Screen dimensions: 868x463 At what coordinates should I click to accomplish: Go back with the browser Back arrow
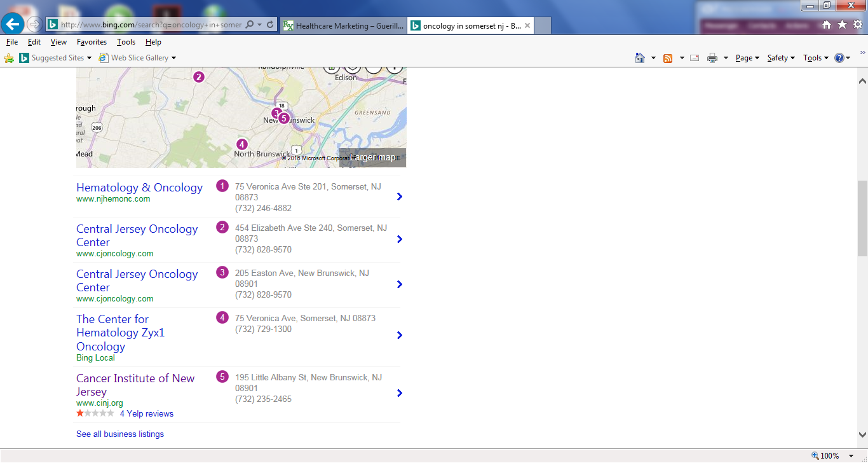coord(13,24)
